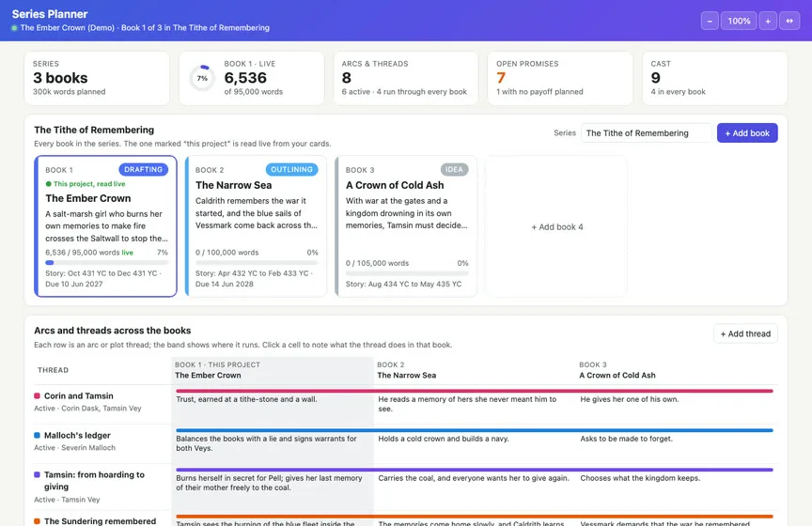Open A Crown of Cold Ash card
This screenshot has height=526, width=812.
pos(406,226)
